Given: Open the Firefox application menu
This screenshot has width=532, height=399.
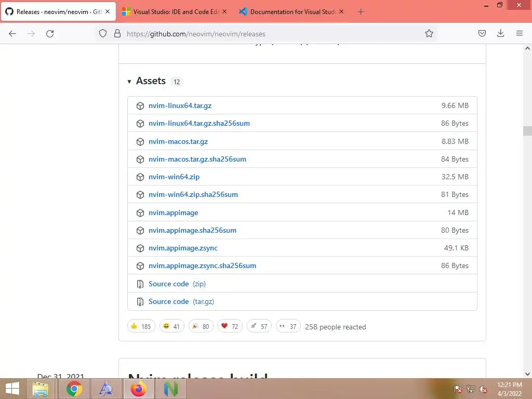Looking at the screenshot, I should 520,33.
